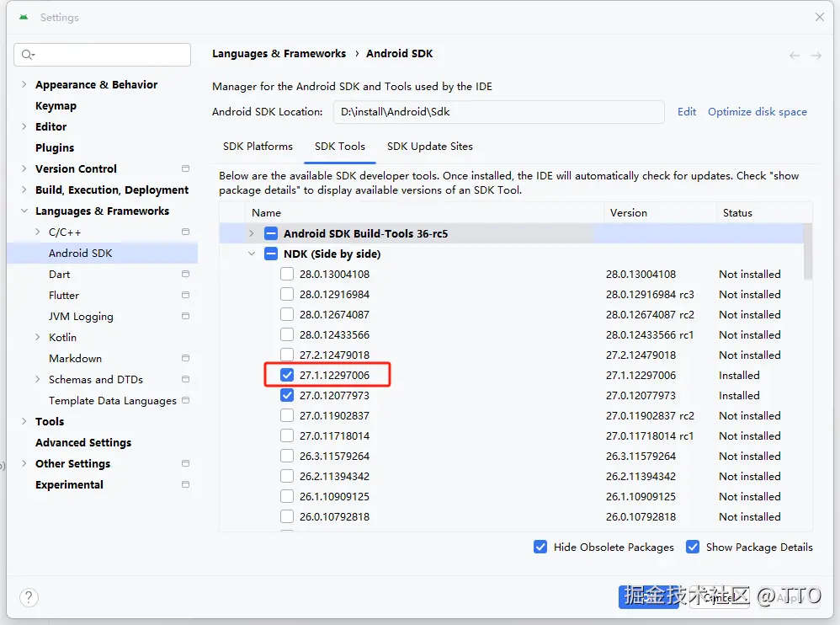This screenshot has width=840, height=625.
Task: Open Keymap settings page
Action: pyautogui.click(x=56, y=105)
